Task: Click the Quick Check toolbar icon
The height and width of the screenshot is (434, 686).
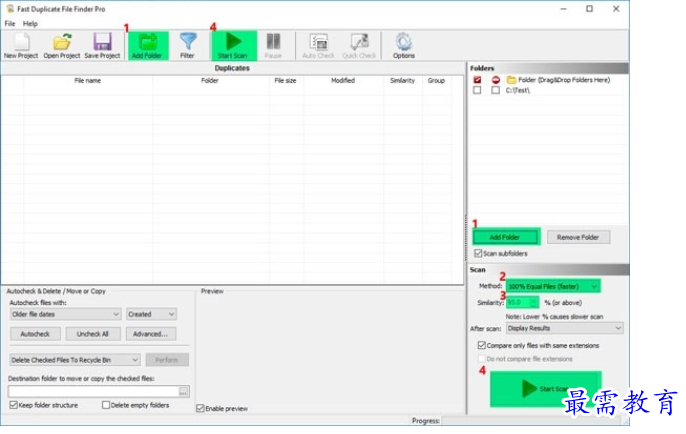Action: (359, 46)
